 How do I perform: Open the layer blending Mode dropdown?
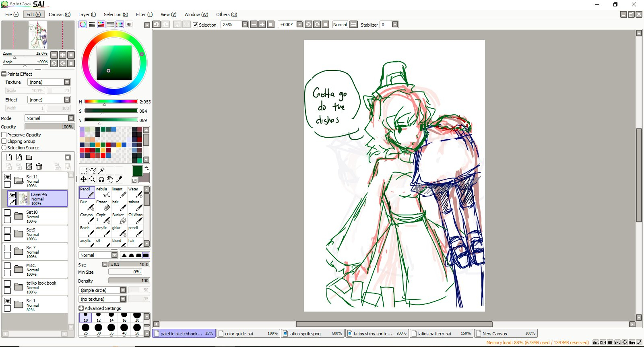point(71,118)
